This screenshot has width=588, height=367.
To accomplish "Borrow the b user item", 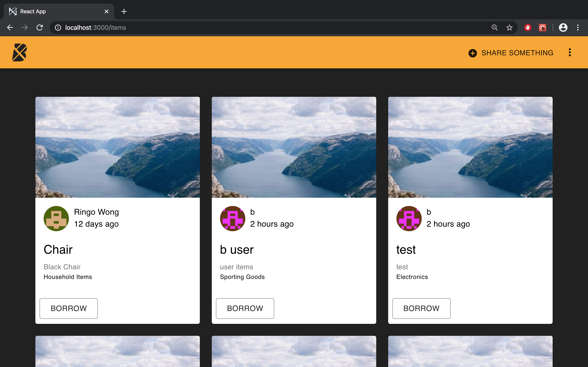I will click(245, 308).
